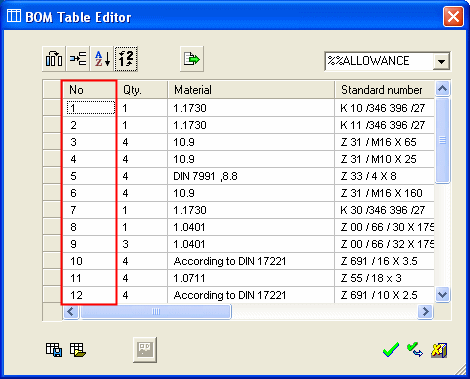Click standard number 'Z 31 / M16 X 65'

point(385,142)
